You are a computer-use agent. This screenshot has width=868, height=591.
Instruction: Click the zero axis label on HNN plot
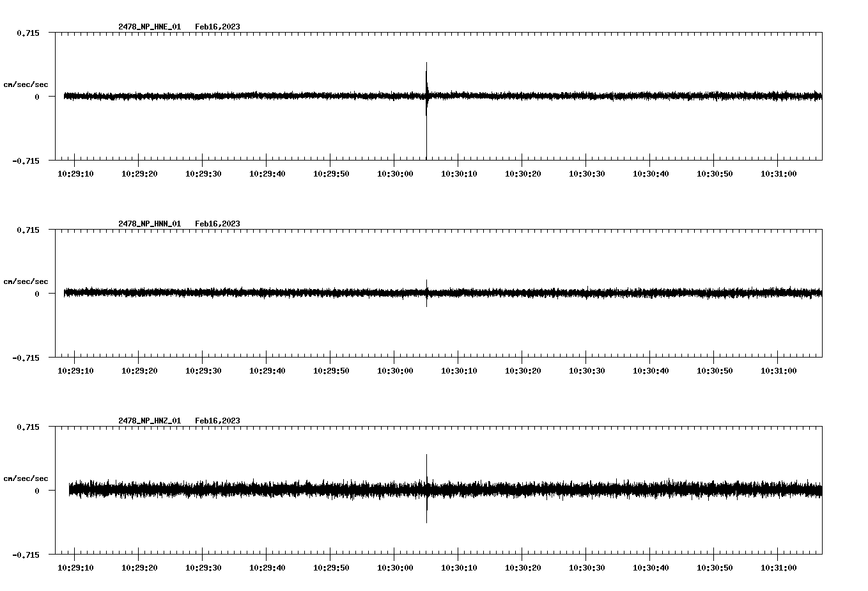tap(37, 294)
